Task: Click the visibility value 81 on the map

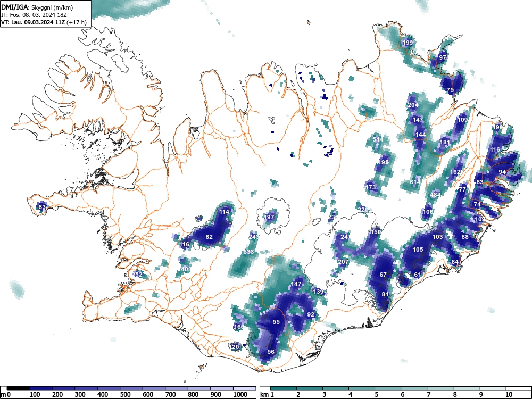Action: [x=385, y=295]
